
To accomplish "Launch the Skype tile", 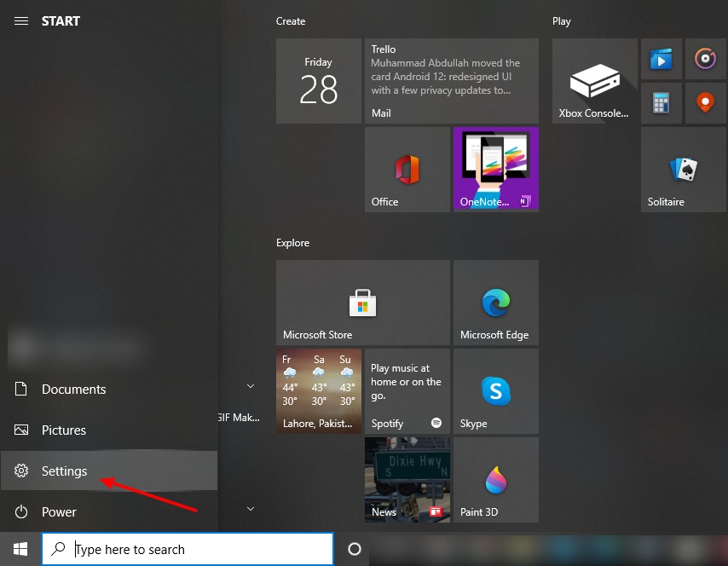I will [x=496, y=391].
